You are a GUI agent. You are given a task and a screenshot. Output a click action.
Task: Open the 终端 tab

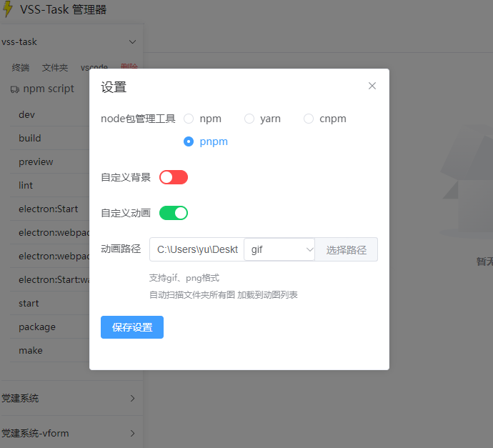point(21,68)
